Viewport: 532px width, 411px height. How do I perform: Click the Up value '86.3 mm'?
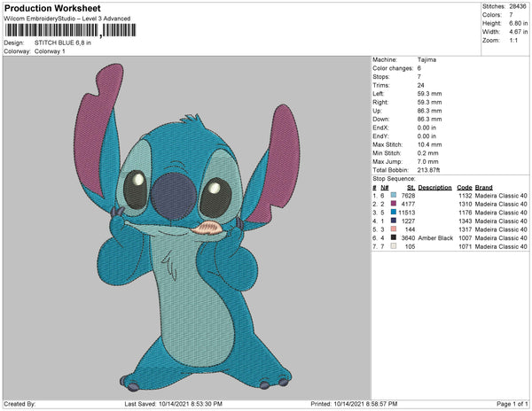(x=429, y=111)
